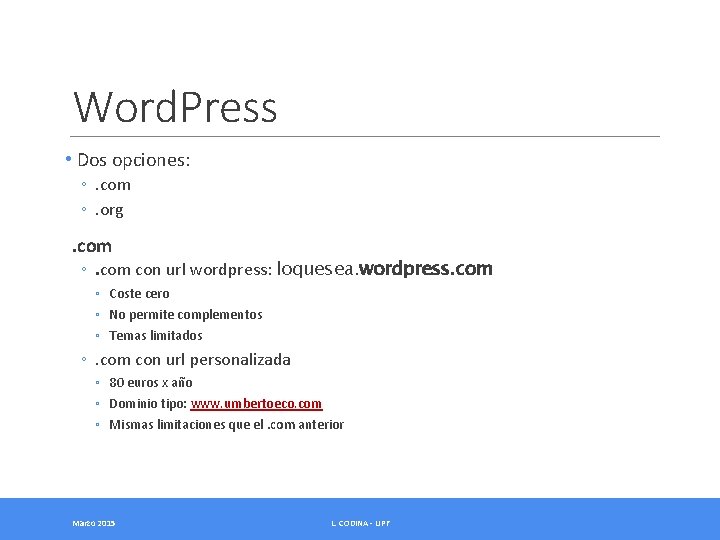Screen dimensions: 720x540
Task: Click the 'Dominio tipo:' label
Action: (x=148, y=404)
